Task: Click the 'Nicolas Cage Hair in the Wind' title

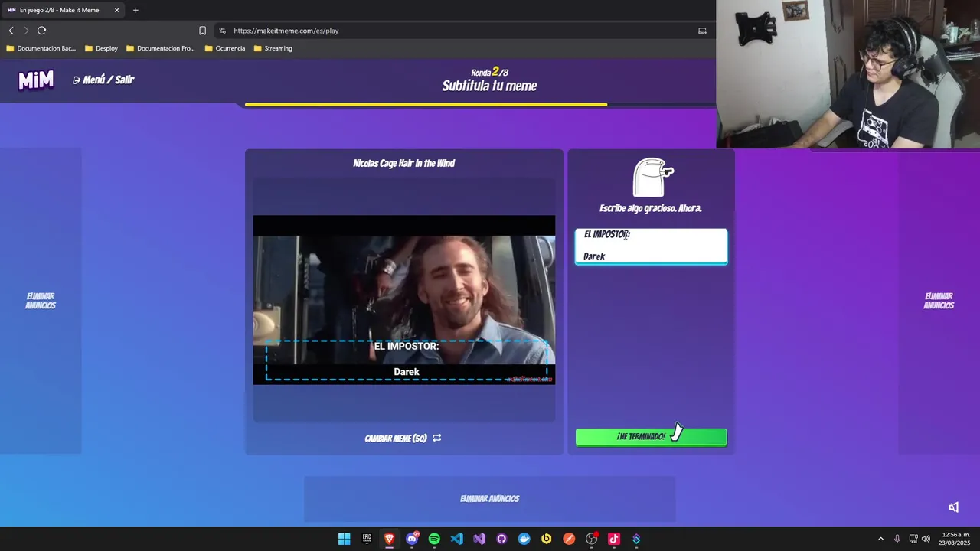Action: tap(404, 163)
